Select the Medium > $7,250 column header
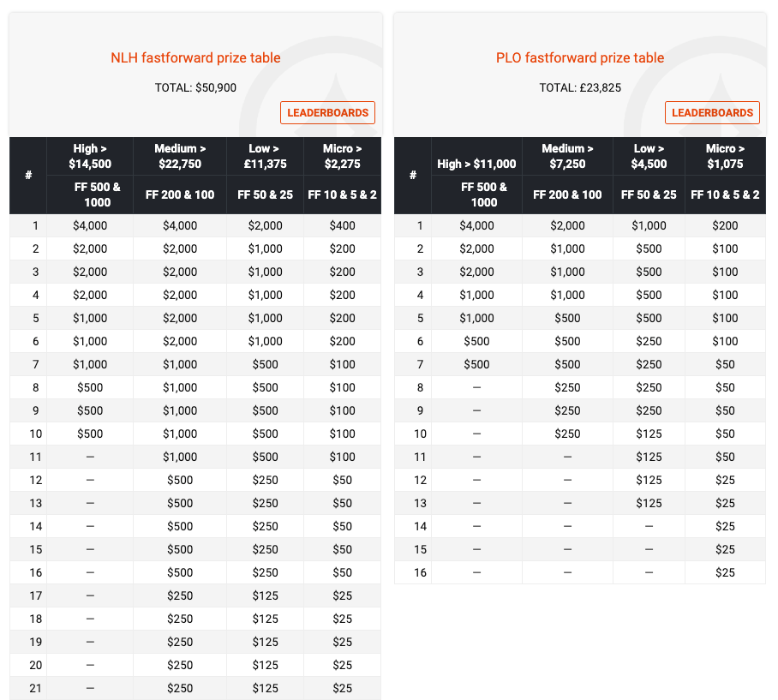Image resolution: width=778 pixels, height=700 pixels. pos(567,156)
